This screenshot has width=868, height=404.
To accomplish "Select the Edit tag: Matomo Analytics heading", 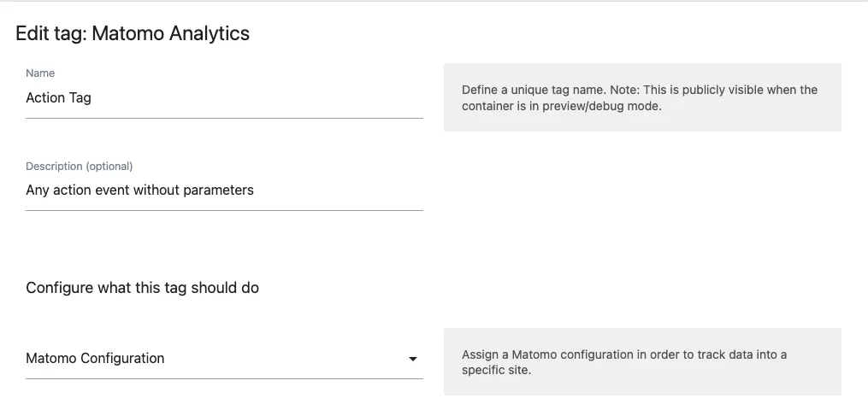I will click(133, 33).
